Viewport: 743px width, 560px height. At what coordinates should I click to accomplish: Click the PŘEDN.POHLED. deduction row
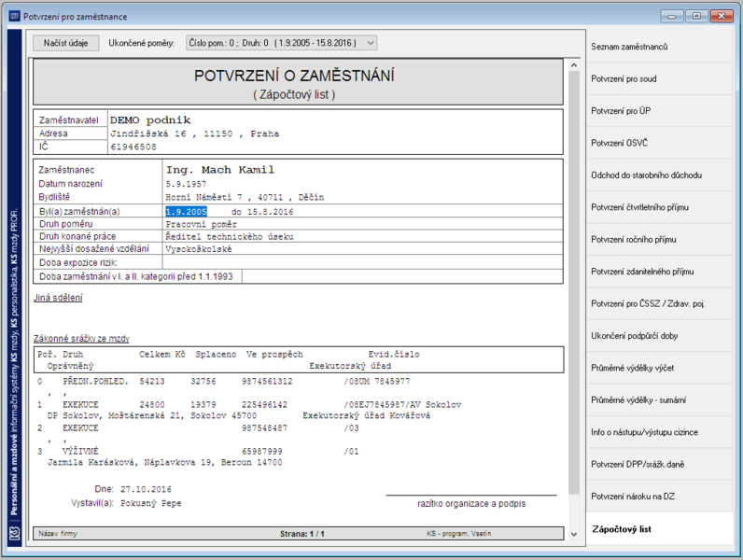(224, 382)
